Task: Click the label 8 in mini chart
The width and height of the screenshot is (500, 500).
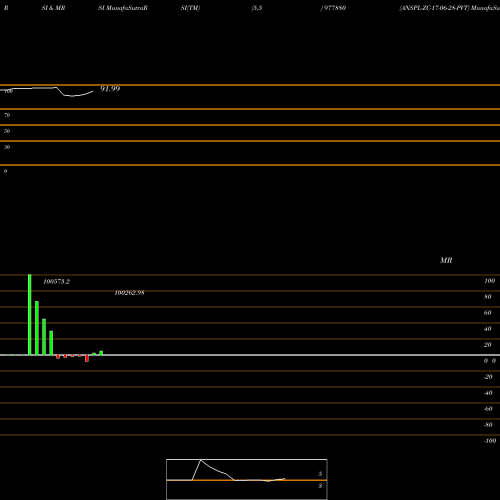Action: coord(320,486)
